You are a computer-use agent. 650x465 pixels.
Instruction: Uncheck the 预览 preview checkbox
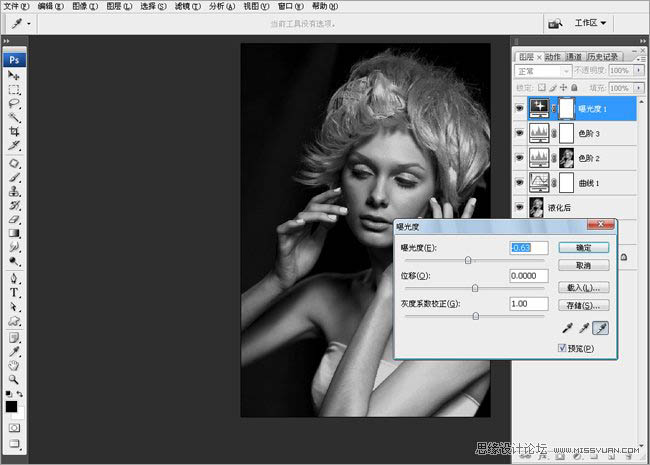tap(563, 348)
